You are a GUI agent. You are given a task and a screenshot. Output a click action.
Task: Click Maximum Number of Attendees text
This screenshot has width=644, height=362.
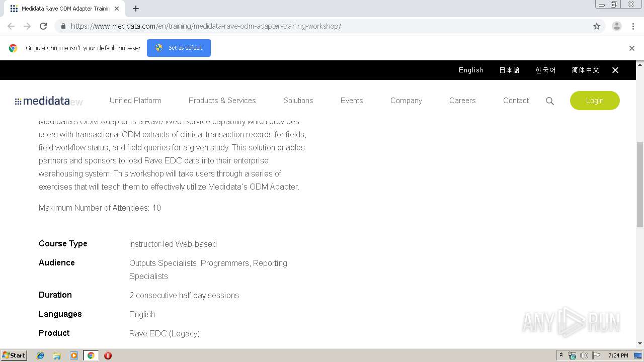coord(100,208)
